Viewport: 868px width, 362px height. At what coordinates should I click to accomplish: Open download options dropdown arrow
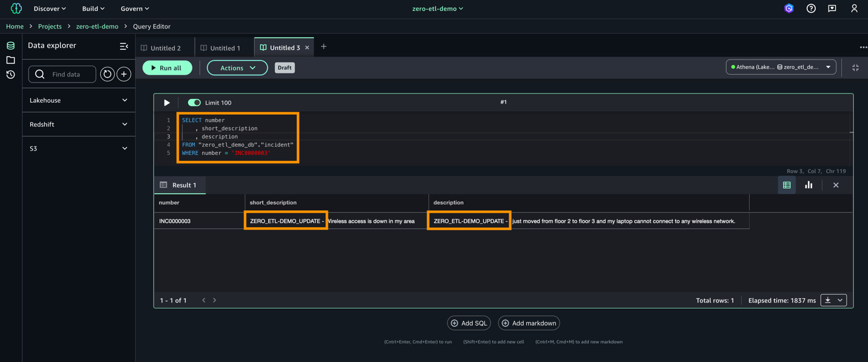click(x=841, y=300)
